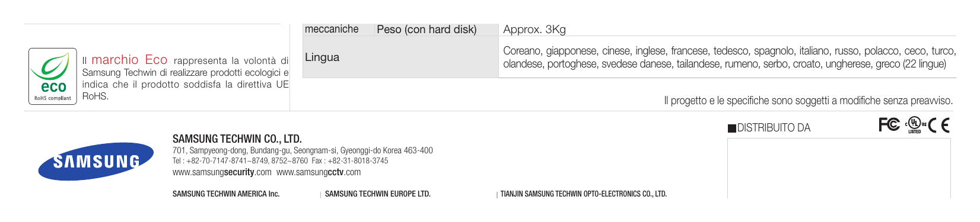Click the blue Samsung oval logo
Viewport: 980px width, 222px height.
pyautogui.click(x=96, y=161)
